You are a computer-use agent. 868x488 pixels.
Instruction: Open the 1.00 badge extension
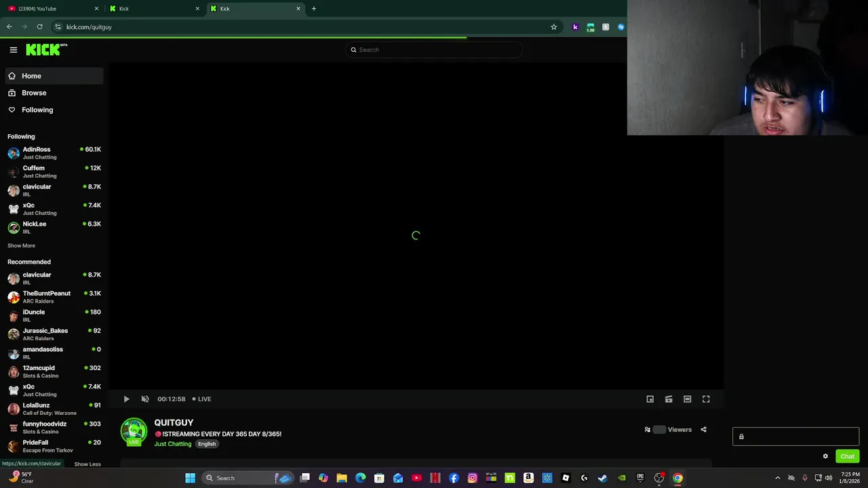coord(591,27)
